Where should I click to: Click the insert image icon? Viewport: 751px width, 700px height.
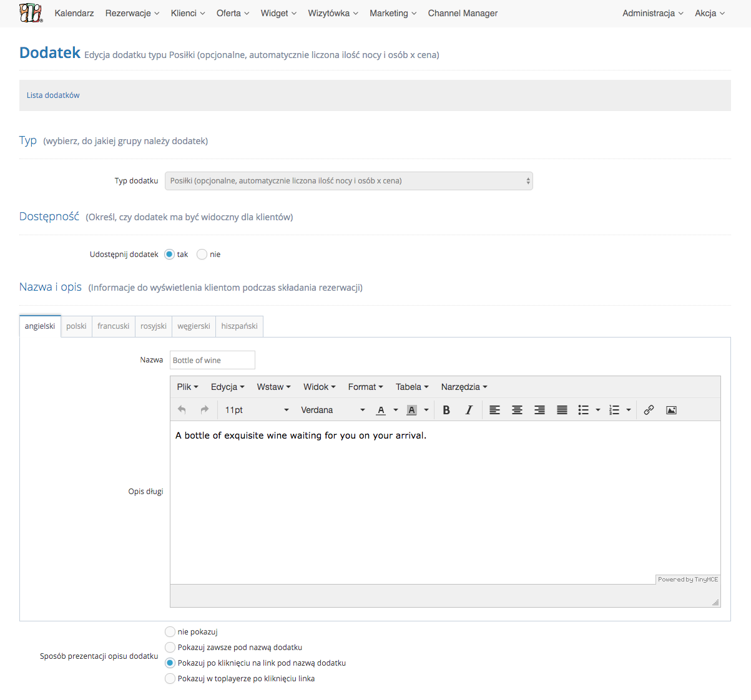[x=671, y=410]
